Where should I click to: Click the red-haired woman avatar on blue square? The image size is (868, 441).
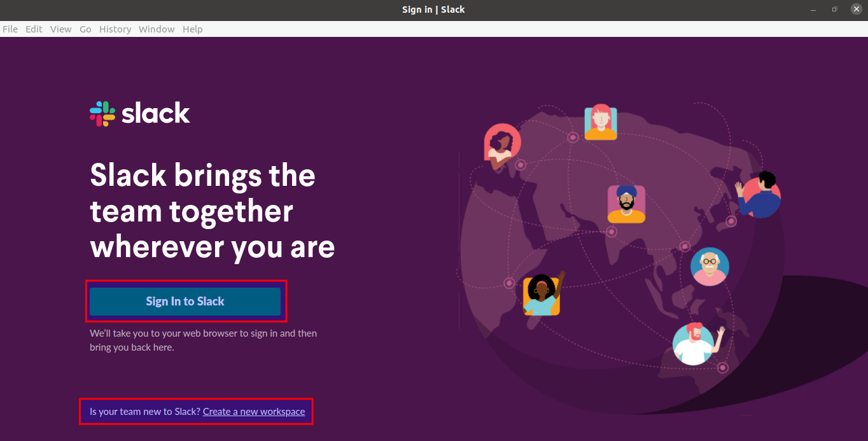pyautogui.click(x=601, y=122)
